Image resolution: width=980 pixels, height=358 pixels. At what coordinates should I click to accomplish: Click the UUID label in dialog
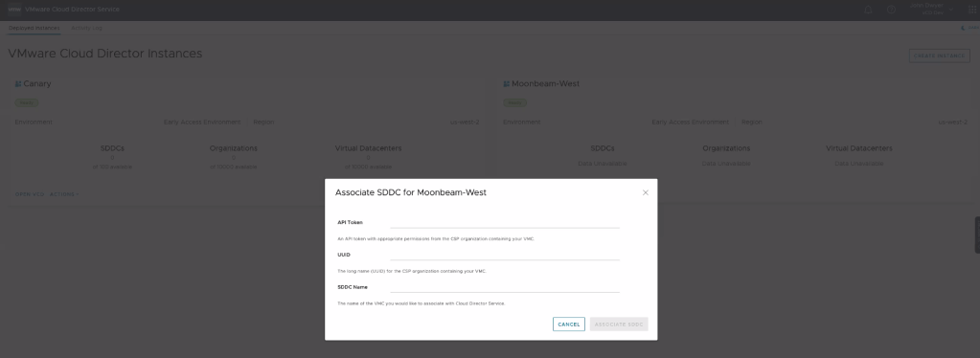[x=344, y=255]
